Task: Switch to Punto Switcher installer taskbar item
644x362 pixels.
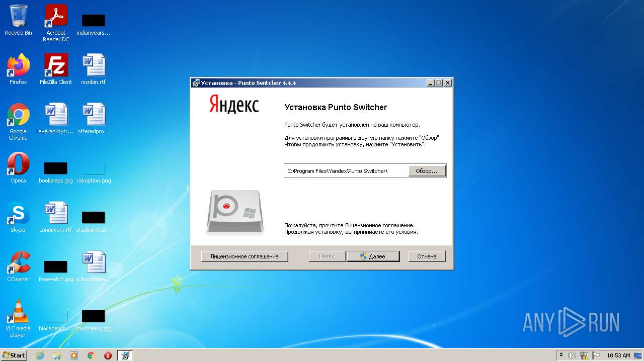Action: tap(125, 355)
